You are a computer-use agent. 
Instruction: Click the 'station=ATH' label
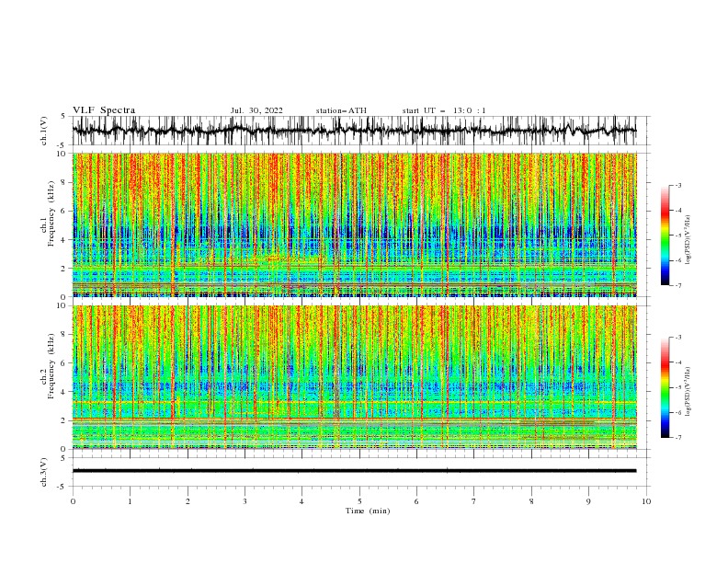(x=341, y=110)
